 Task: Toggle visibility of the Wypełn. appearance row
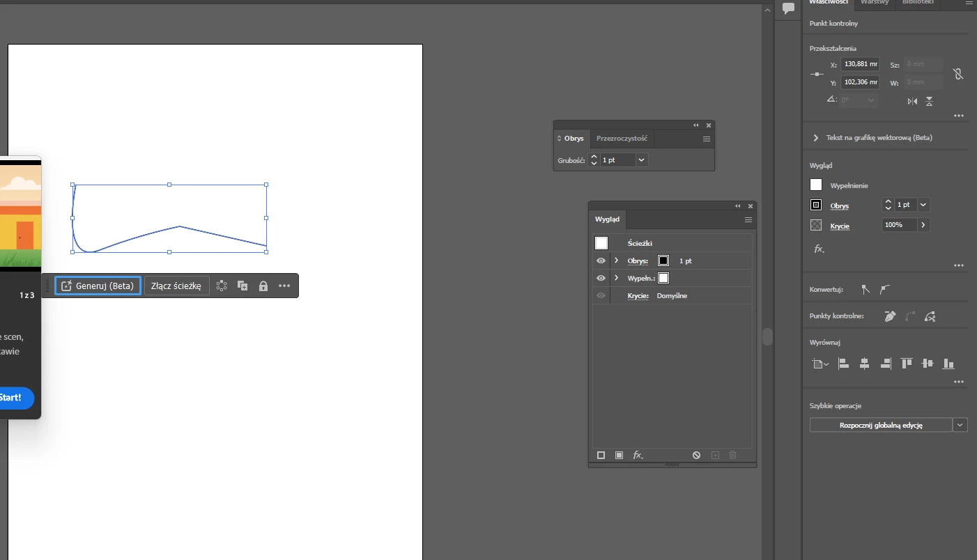(601, 278)
